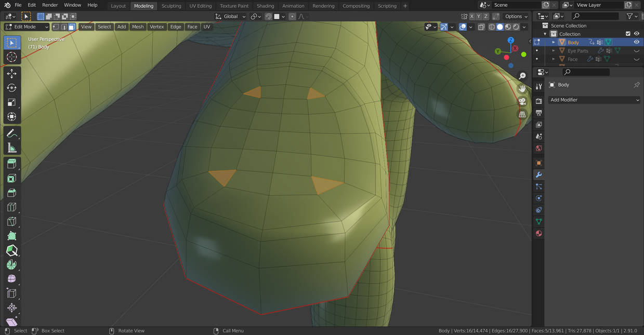
Task: Open the Edit Mode dropdown
Action: (27, 27)
